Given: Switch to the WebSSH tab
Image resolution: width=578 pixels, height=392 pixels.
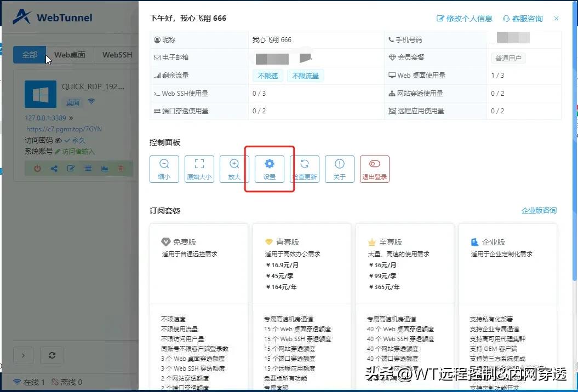Looking at the screenshot, I should [x=117, y=55].
